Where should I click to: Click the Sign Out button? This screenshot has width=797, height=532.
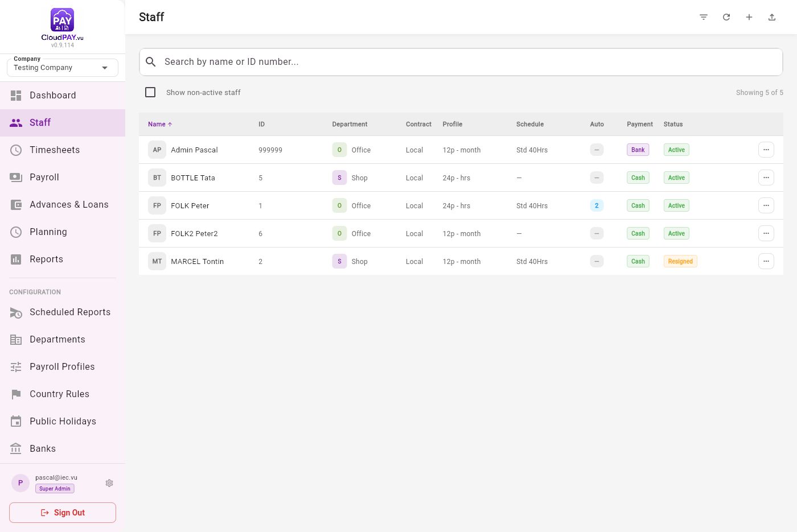(63, 513)
